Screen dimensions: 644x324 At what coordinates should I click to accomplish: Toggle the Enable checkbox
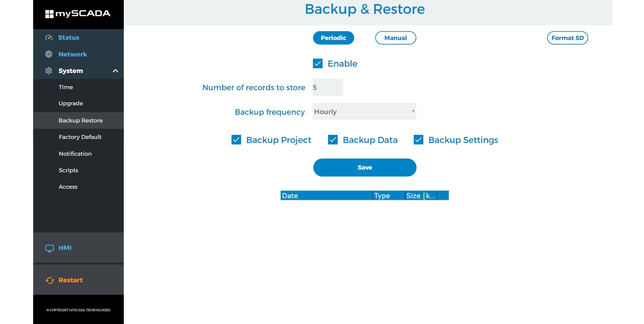318,64
